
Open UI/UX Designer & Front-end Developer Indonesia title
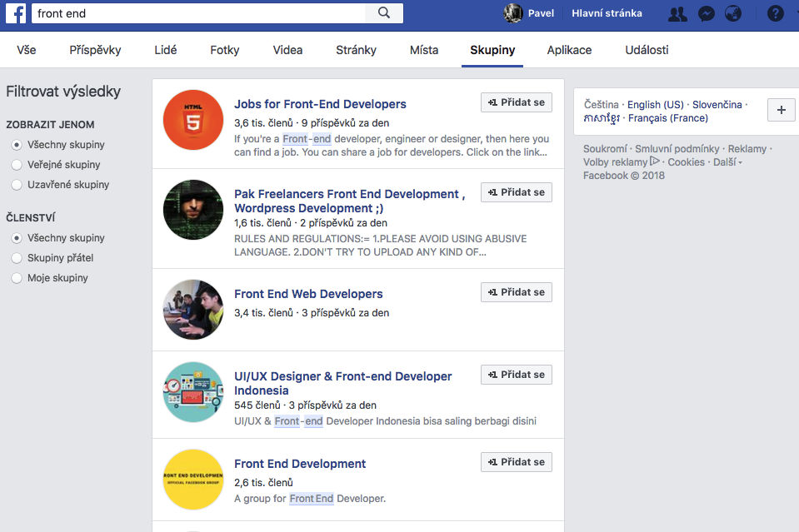[343, 383]
